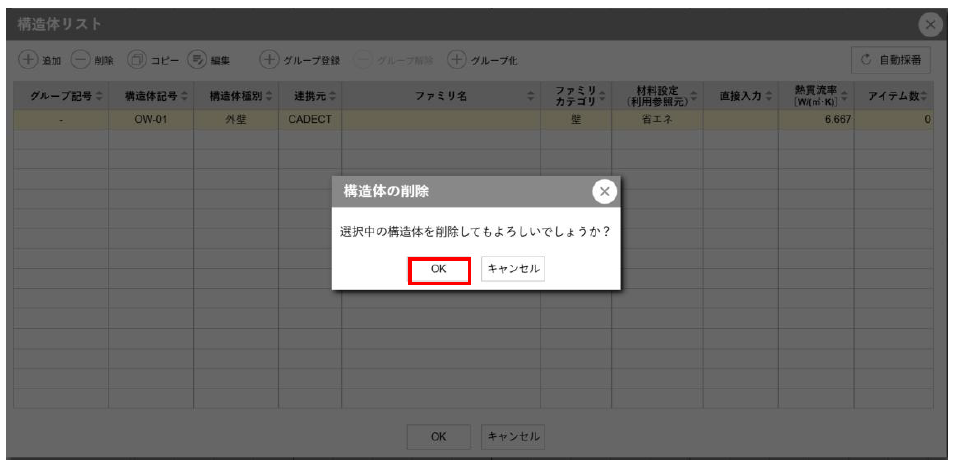Click キャンセル in the delete confirmation dialog

pyautogui.click(x=513, y=269)
